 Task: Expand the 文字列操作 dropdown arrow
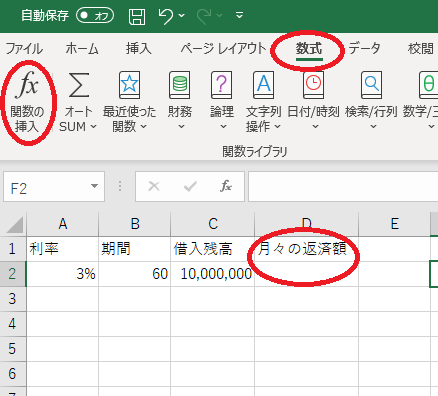pos(277,127)
